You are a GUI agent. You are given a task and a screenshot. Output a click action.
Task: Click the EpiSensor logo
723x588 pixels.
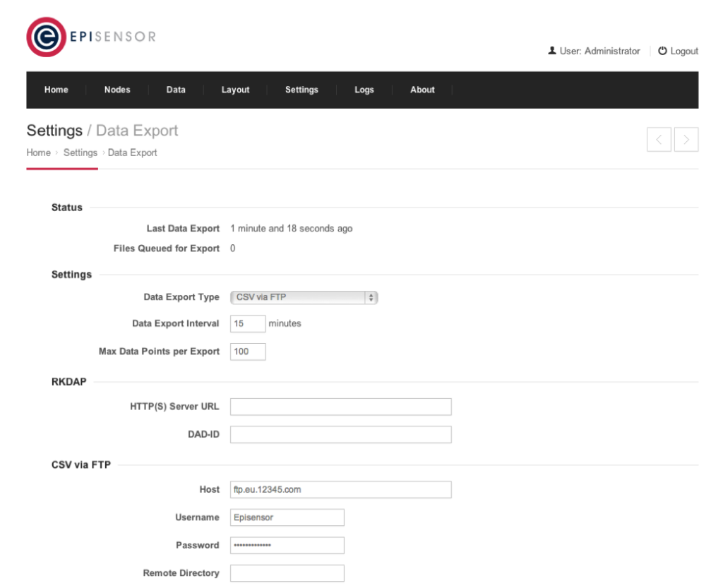[90, 37]
